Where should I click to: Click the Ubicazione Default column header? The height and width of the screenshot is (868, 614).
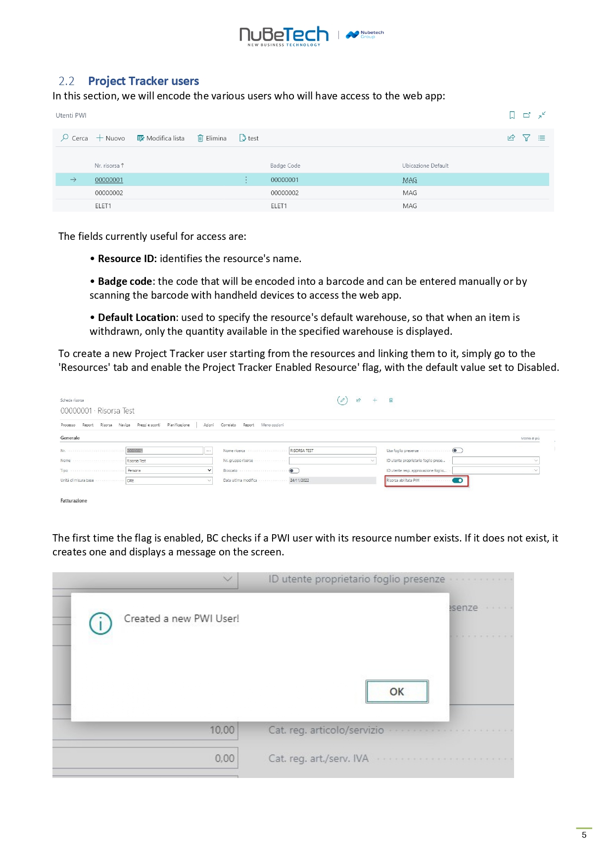[425, 166]
